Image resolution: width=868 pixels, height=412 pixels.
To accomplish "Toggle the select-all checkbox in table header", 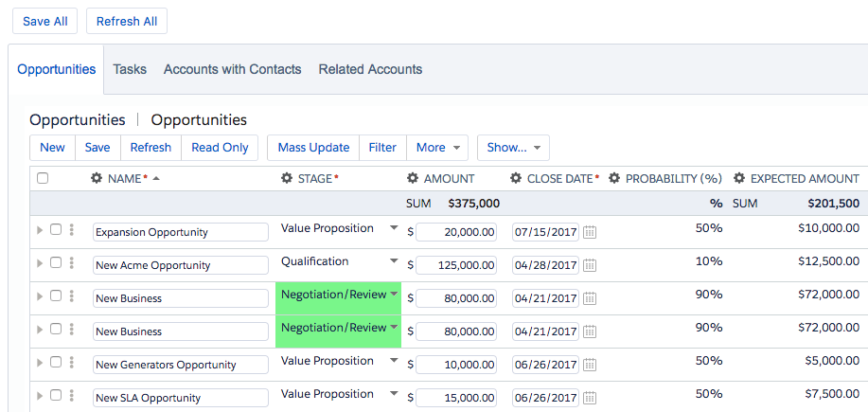I will [43, 178].
